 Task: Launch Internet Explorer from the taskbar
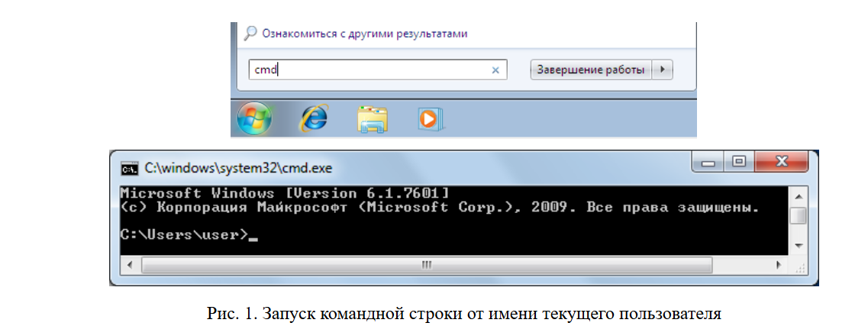click(x=313, y=118)
